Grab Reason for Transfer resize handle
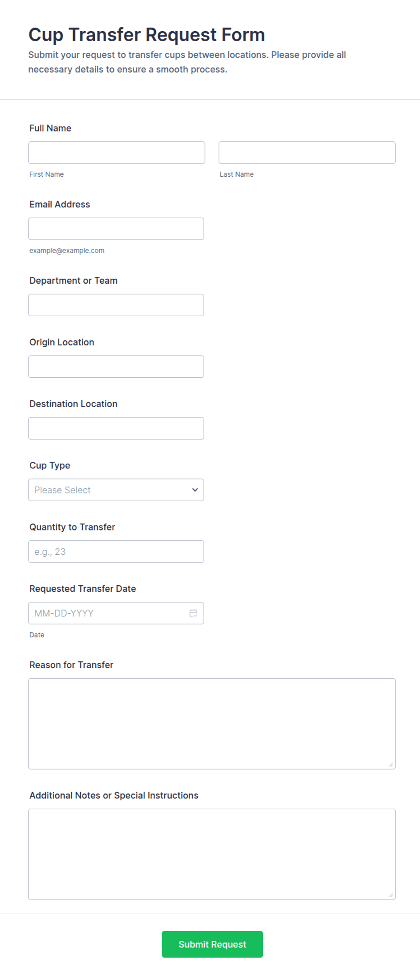The image size is (420, 980). (391, 764)
